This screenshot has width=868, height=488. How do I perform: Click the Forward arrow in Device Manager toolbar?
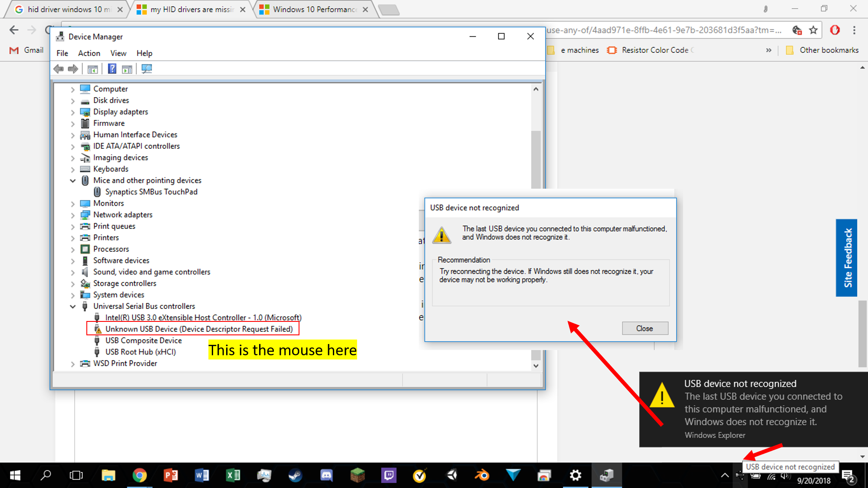point(73,69)
